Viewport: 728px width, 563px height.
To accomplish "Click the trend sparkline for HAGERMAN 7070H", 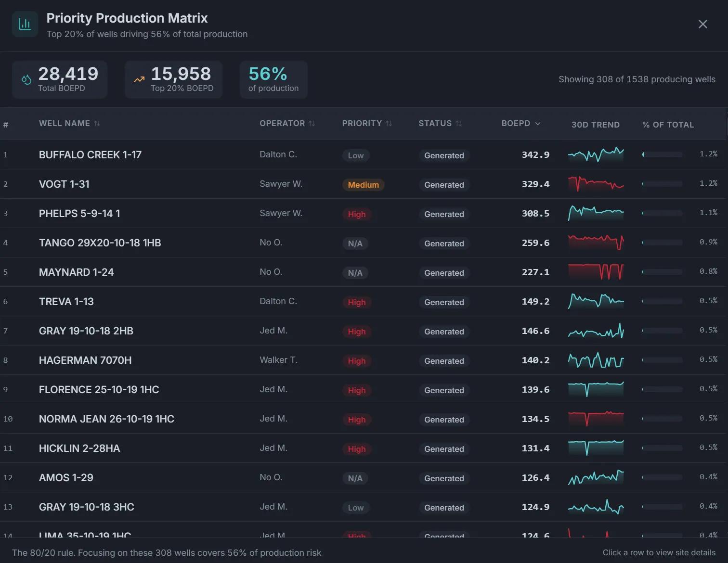I will 596,360.
